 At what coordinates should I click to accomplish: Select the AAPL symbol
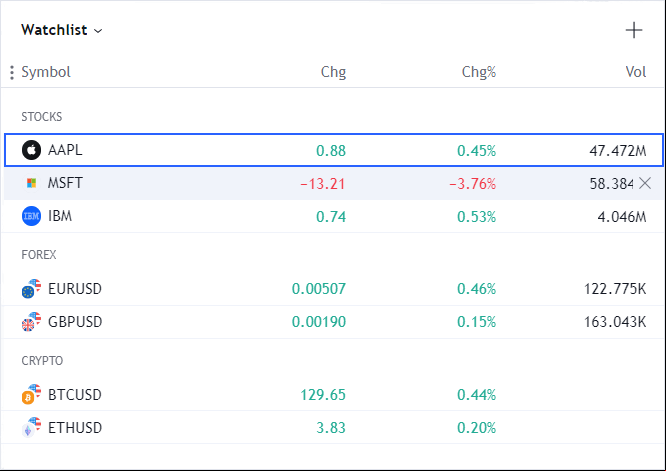tap(65, 150)
